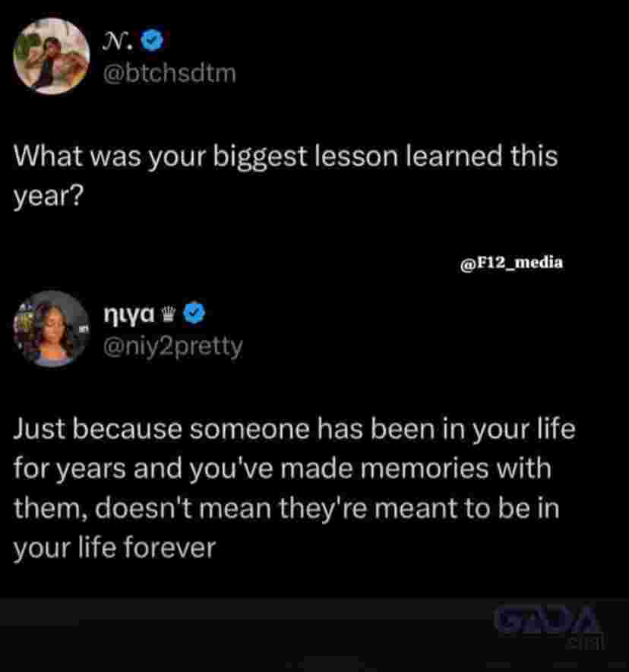This screenshot has width=629, height=672.
Task: Click the word "year?" in the question
Action: click(x=48, y=197)
